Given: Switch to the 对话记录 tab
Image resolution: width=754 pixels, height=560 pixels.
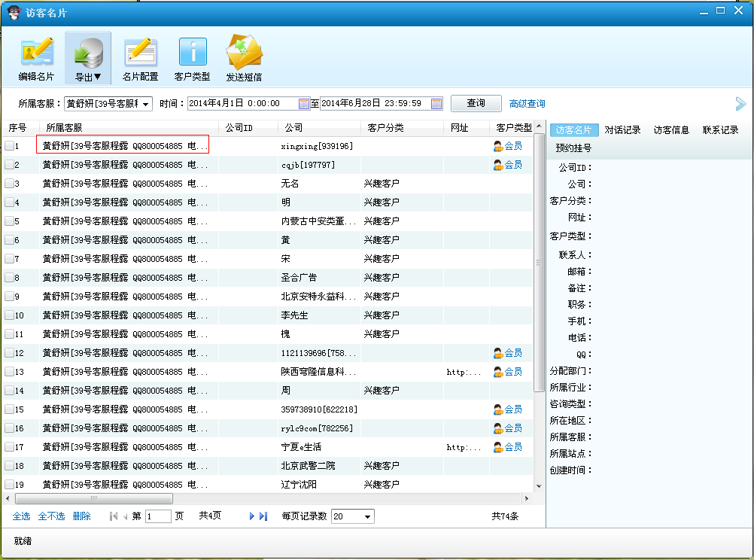Looking at the screenshot, I should (622, 130).
